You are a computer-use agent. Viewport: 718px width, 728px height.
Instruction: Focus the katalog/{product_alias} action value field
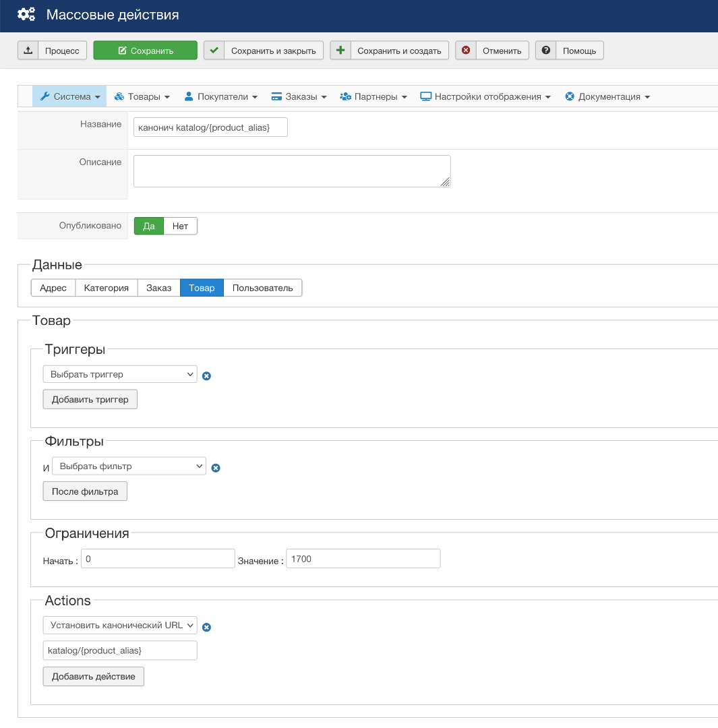pyautogui.click(x=120, y=650)
